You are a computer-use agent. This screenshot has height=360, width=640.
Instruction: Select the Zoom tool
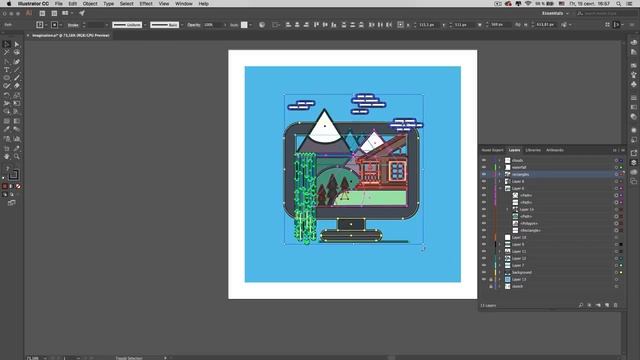tap(17, 156)
